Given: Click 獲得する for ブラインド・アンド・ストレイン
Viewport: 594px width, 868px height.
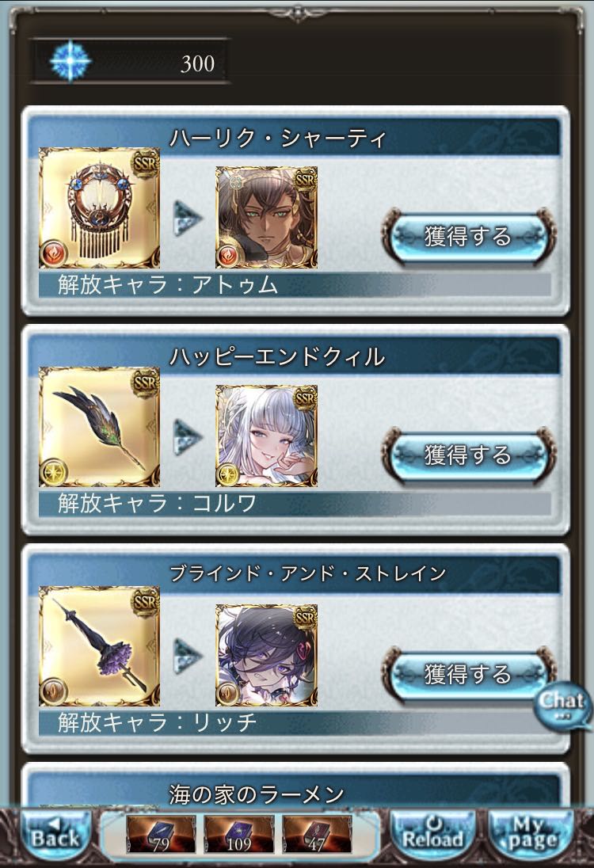Looking at the screenshot, I should tap(468, 674).
